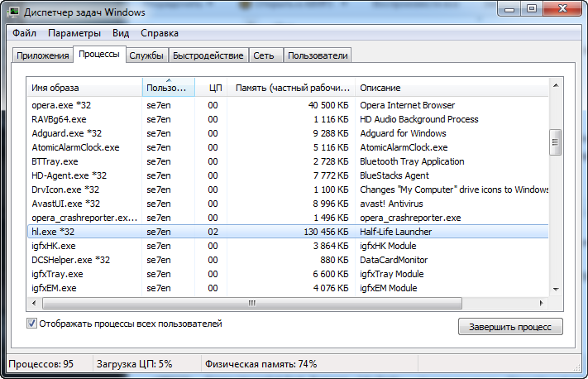Select the igfxTray.exe process

coord(288,274)
